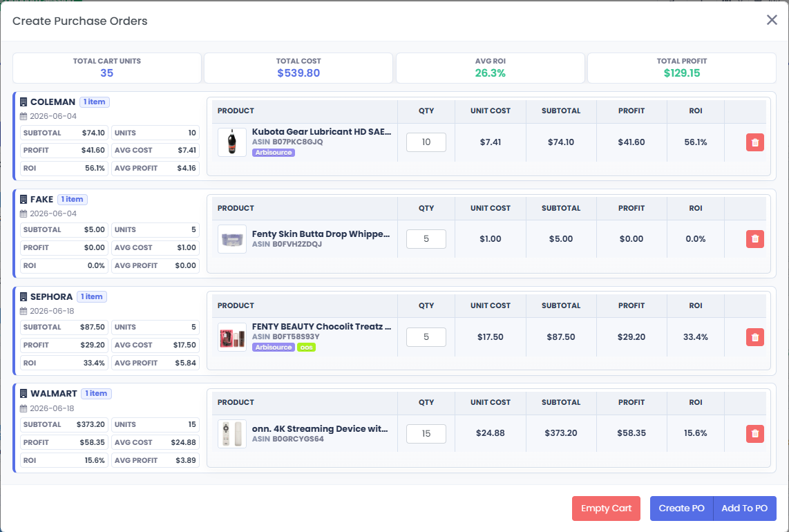Click the Avg ROI value 26.3%
Viewport: 789px width, 532px height.
490,73
